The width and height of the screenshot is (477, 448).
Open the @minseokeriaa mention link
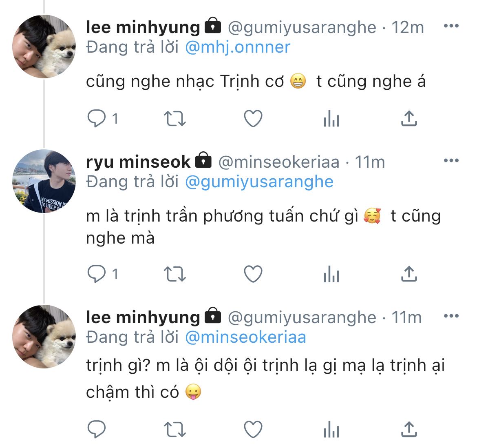(x=245, y=337)
